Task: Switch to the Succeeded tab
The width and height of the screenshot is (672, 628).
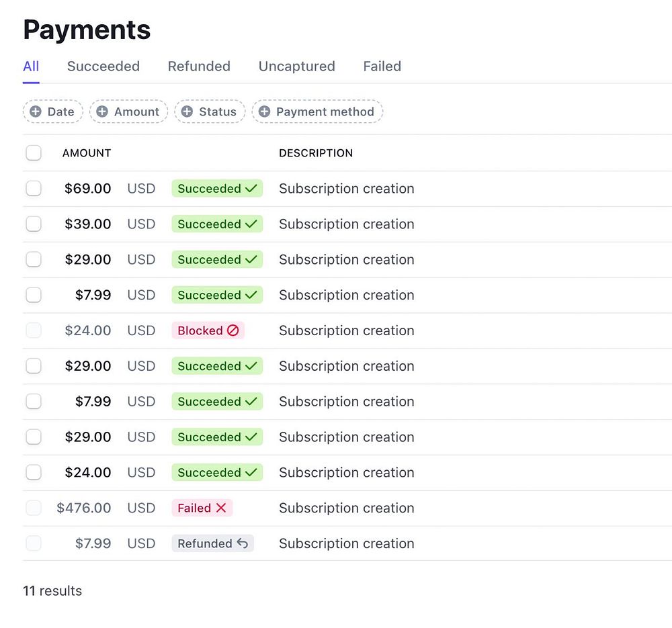Action: click(x=103, y=66)
